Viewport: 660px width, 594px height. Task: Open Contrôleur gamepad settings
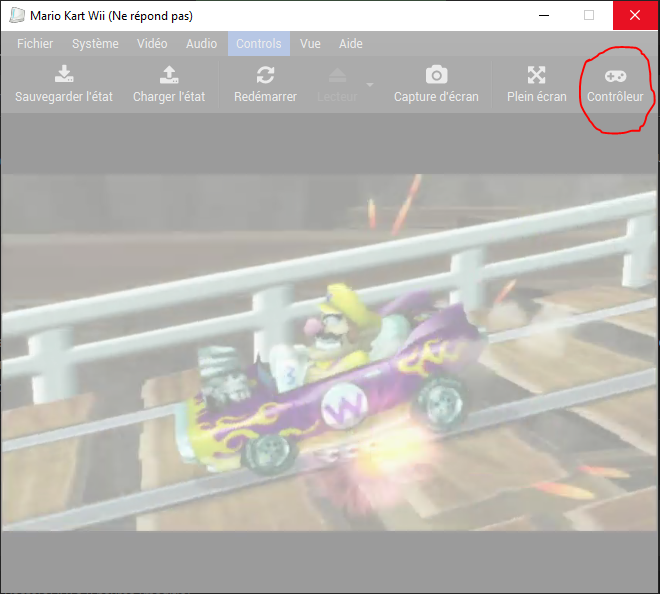click(x=615, y=84)
